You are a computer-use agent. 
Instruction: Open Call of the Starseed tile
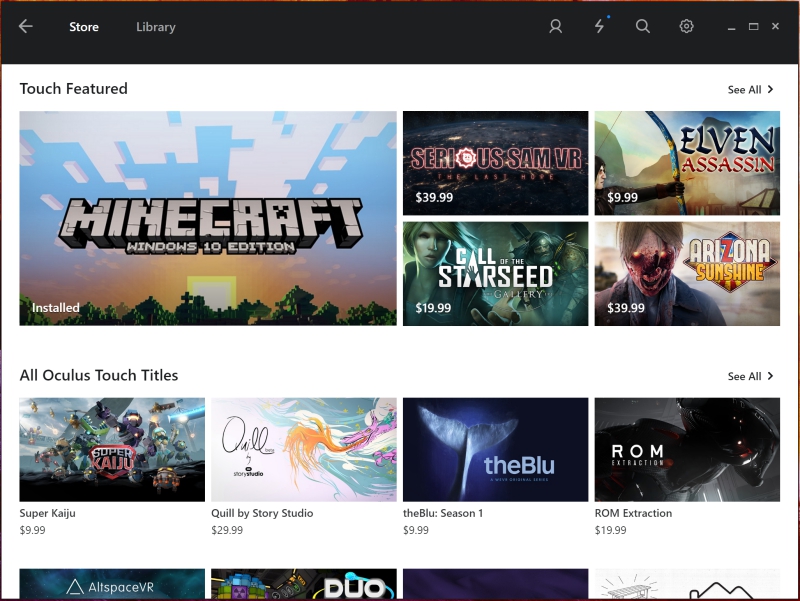(x=495, y=273)
